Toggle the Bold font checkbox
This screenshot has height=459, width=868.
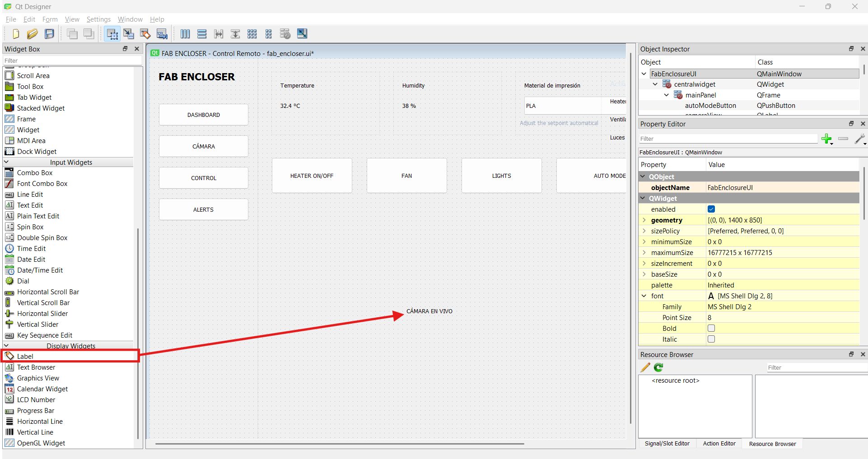pos(711,328)
